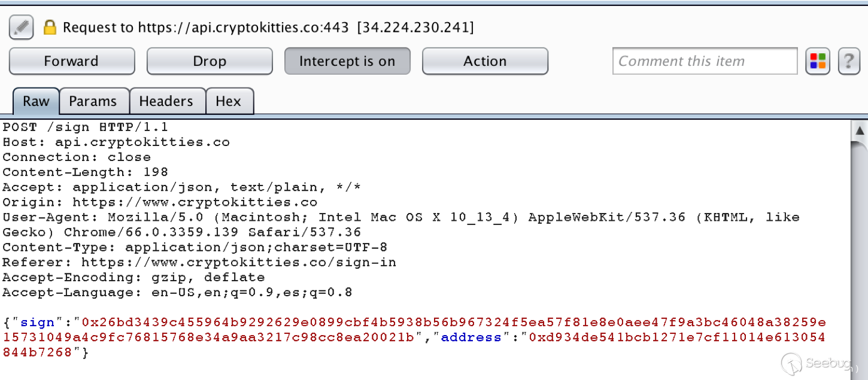The image size is (868, 380).
Task: Click the Host header line
Action: pos(116,142)
